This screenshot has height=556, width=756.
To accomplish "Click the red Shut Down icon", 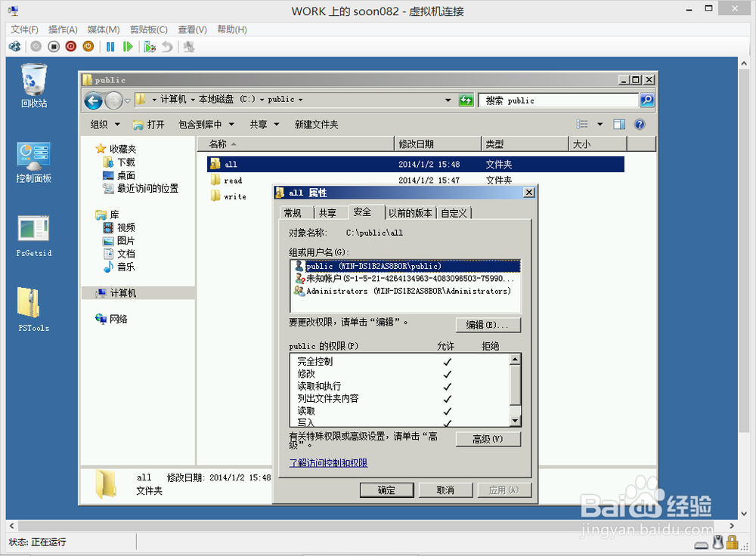I will click(x=71, y=47).
